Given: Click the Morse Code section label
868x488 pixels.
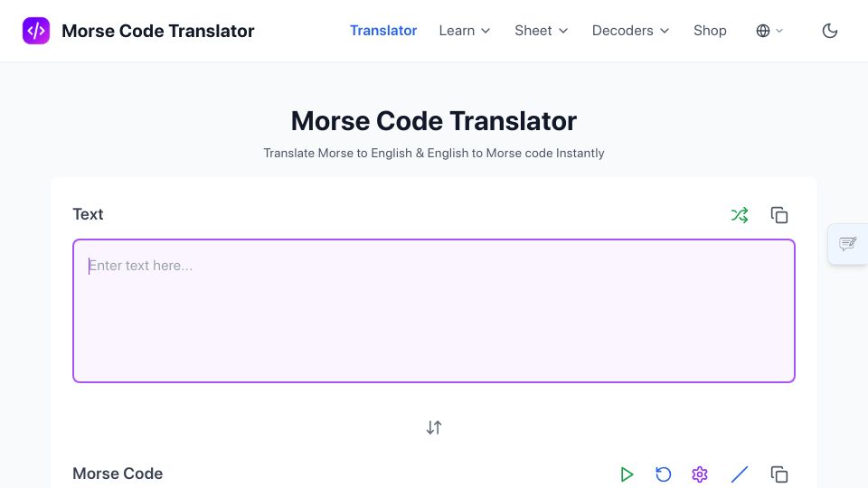Looking at the screenshot, I should tap(118, 474).
